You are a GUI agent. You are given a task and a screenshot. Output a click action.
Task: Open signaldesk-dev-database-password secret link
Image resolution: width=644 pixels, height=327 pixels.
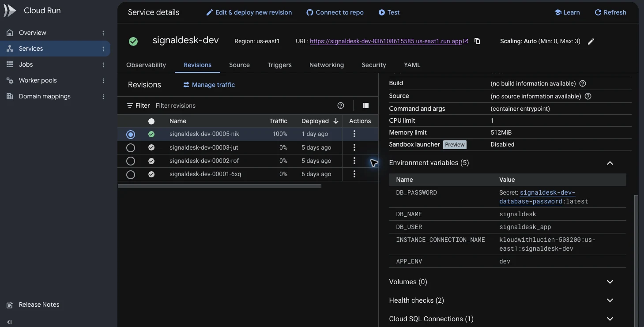point(537,197)
